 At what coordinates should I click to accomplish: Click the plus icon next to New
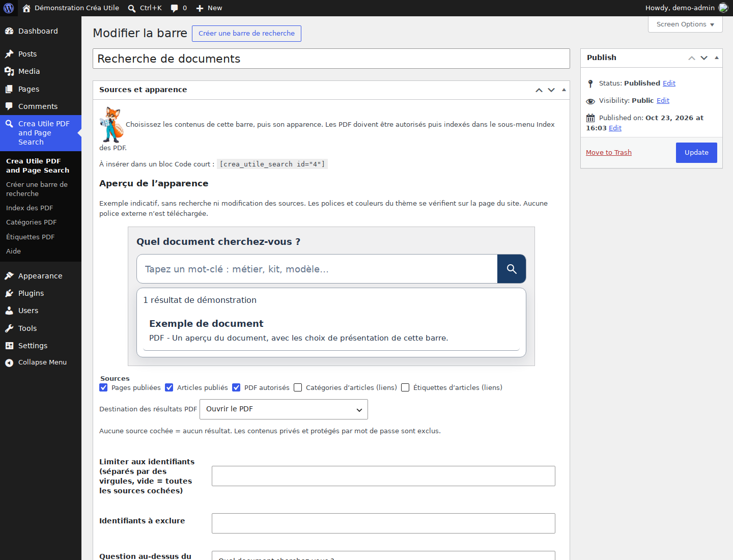pyautogui.click(x=200, y=8)
